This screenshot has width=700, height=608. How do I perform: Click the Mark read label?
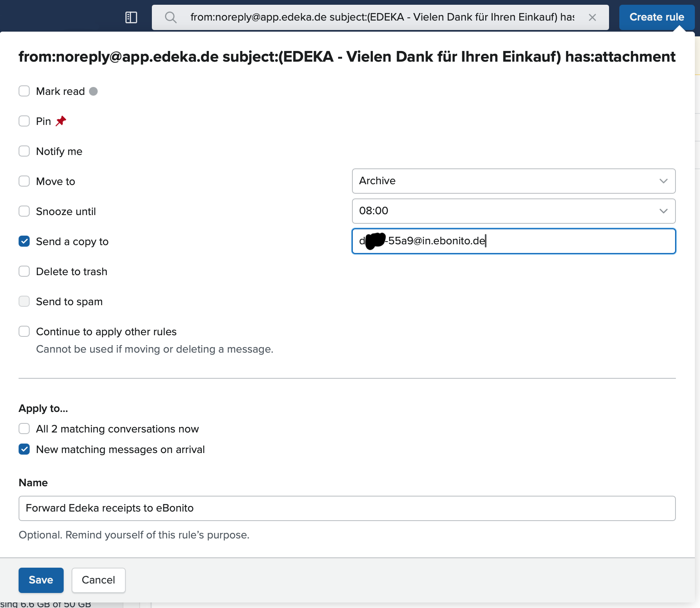point(61,91)
